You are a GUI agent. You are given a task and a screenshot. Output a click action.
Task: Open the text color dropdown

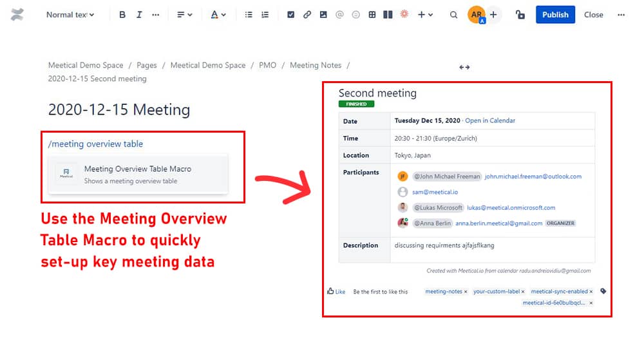[218, 15]
